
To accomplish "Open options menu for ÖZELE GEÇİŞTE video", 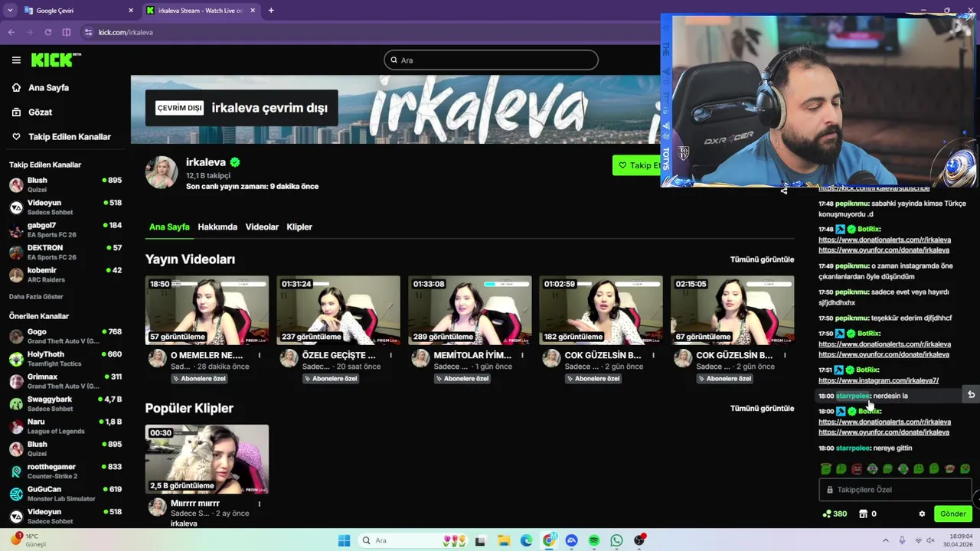I will click(x=391, y=355).
